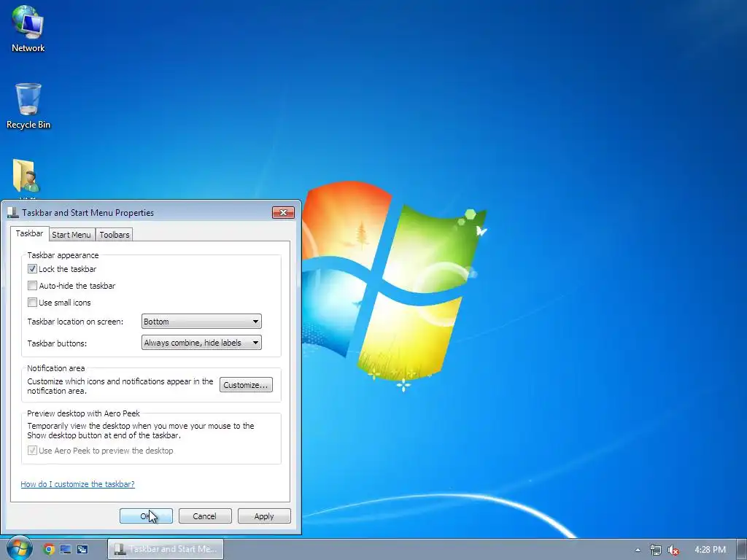Open the Taskbar buttons dropdown
Screen dimensions: 747x560
pos(201,343)
